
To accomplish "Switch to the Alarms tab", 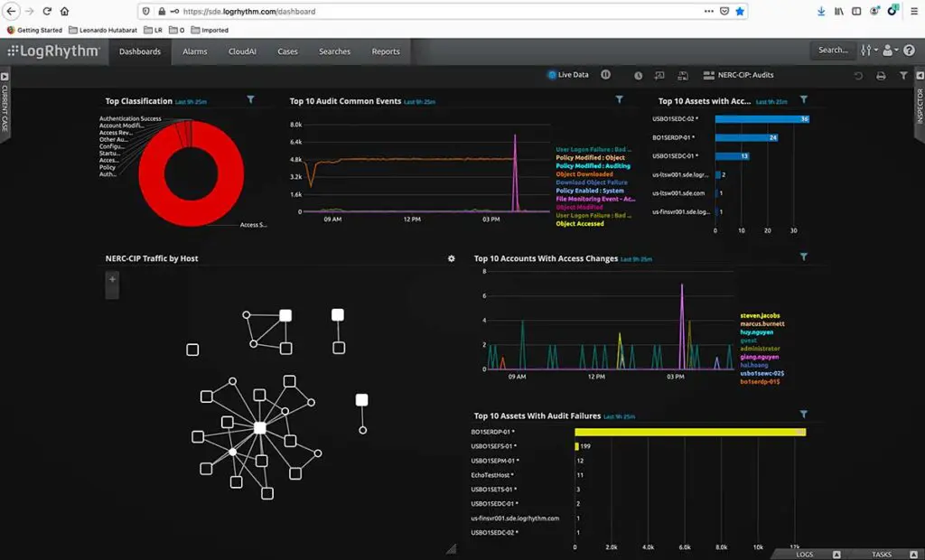I will click(194, 51).
